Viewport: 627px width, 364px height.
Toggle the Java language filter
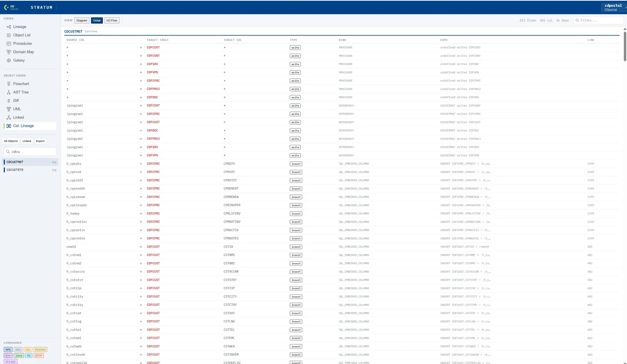(x=19, y=356)
